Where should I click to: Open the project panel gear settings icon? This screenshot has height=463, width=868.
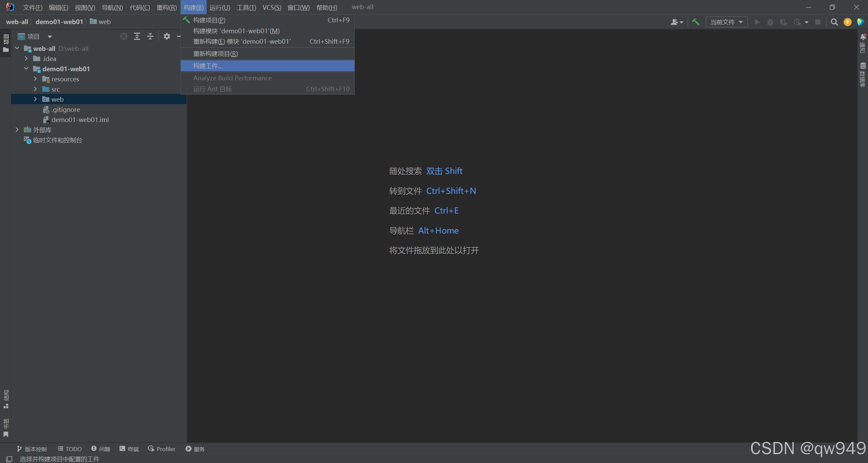[x=167, y=36]
